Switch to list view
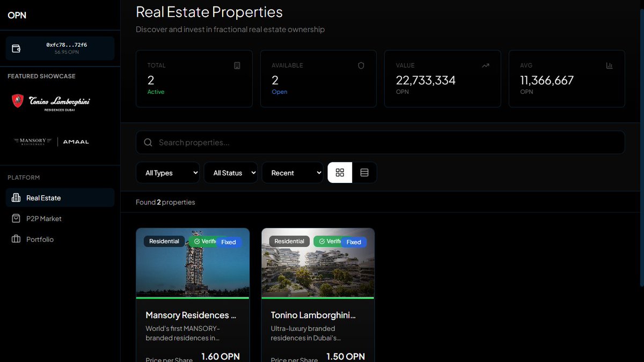The image size is (644, 362). click(364, 173)
